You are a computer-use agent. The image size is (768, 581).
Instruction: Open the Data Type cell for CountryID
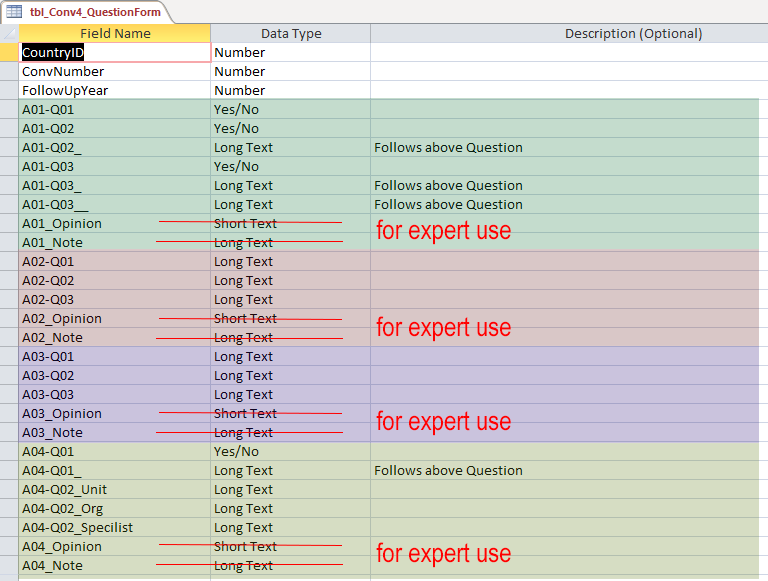tap(290, 52)
